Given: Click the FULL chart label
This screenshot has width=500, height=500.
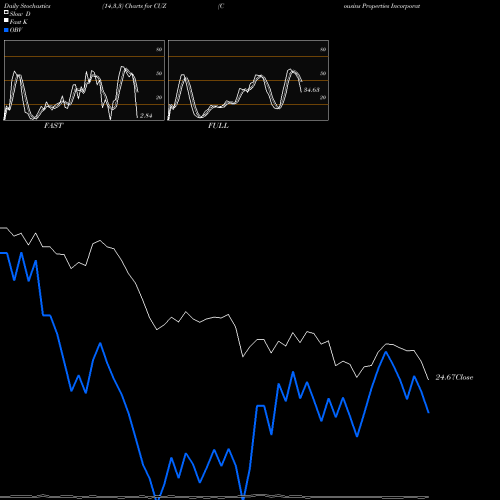Looking at the screenshot, I should point(218,125).
